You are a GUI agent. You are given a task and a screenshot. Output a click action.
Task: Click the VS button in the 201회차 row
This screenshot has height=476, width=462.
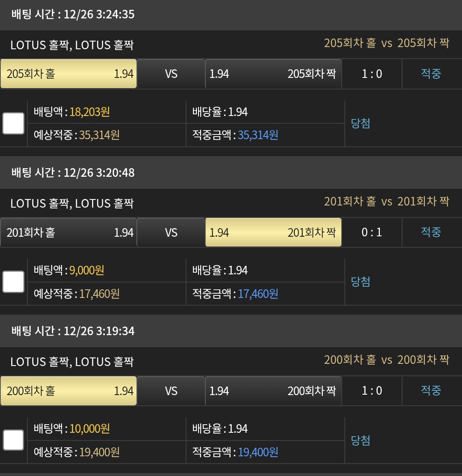171,232
